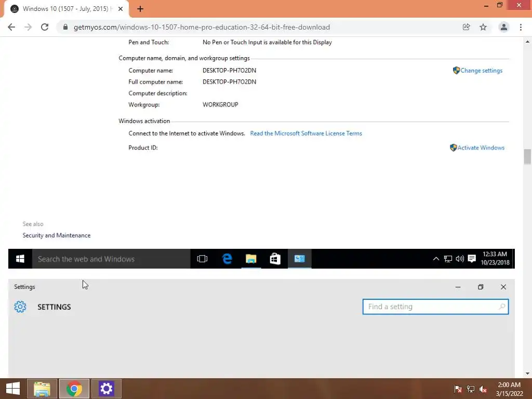The width and height of the screenshot is (532, 399).
Task: Click the host clock showing 2:00 AM
Action: (509, 389)
